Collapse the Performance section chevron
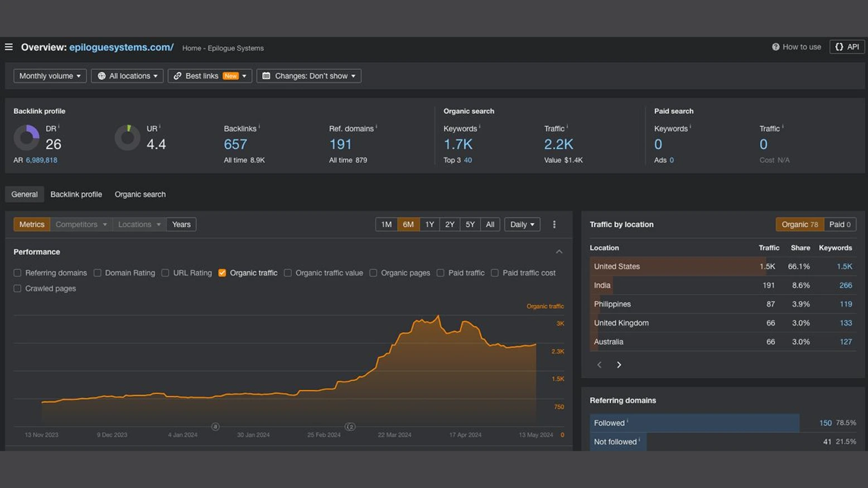Screen dimensions: 868x488 pos(559,252)
